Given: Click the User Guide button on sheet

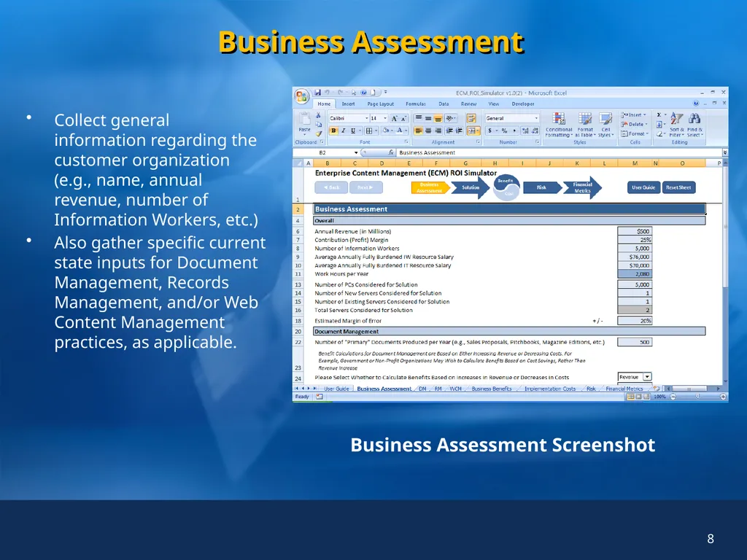Looking at the screenshot, I should (643, 187).
